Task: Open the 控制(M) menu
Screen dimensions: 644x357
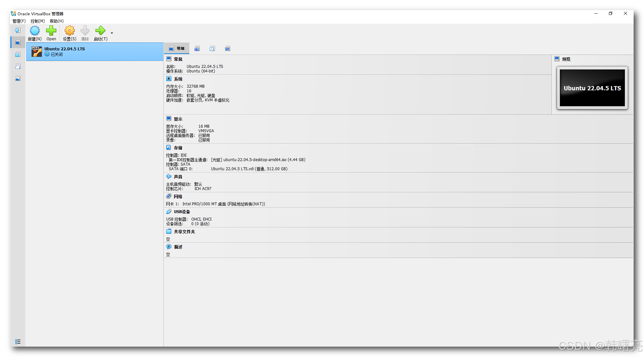Action: click(x=37, y=21)
